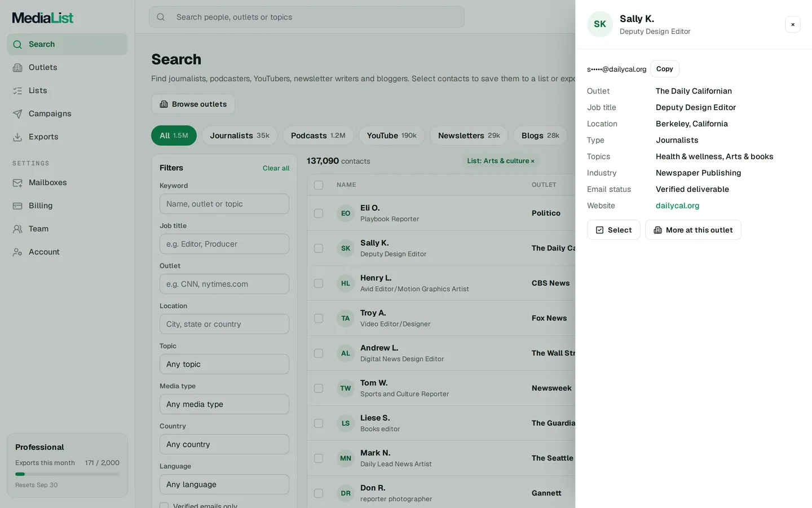Click the TW avatar for Tom W.
The width and height of the screenshot is (812, 508).
(346, 388)
